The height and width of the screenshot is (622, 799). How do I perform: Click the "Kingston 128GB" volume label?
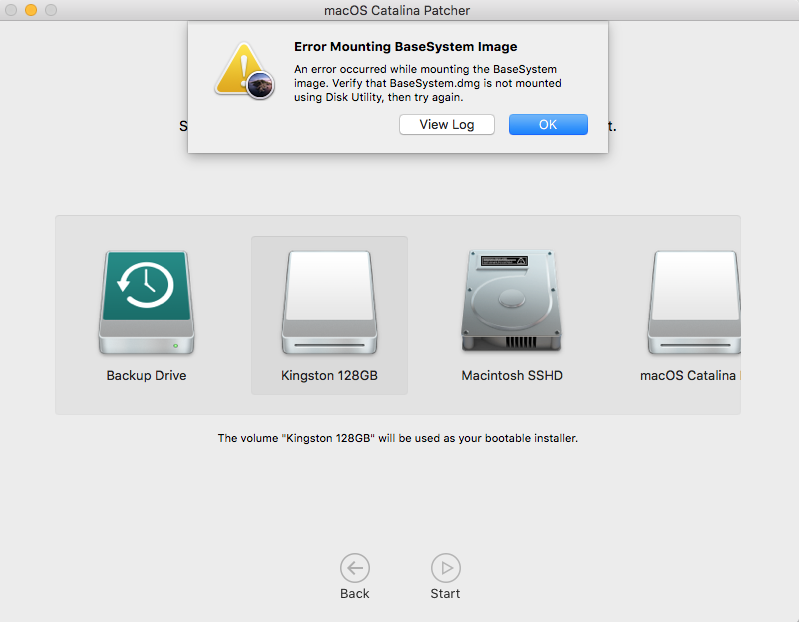[329, 375]
